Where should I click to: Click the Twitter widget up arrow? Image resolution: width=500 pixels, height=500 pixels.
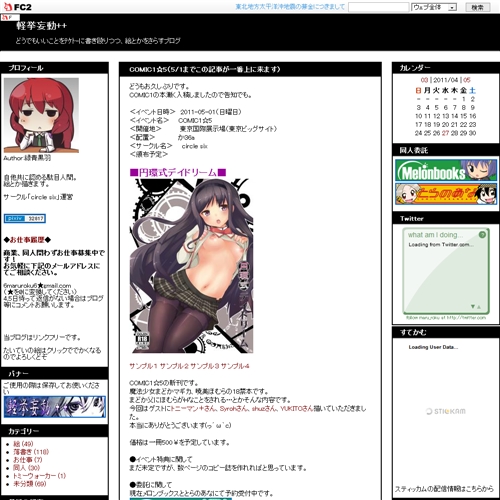(x=479, y=307)
